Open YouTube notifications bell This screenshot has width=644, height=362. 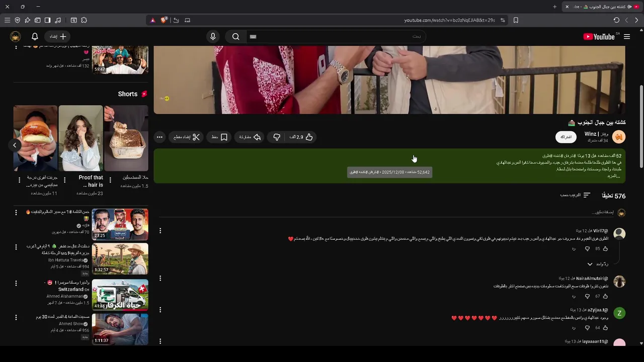tap(35, 37)
